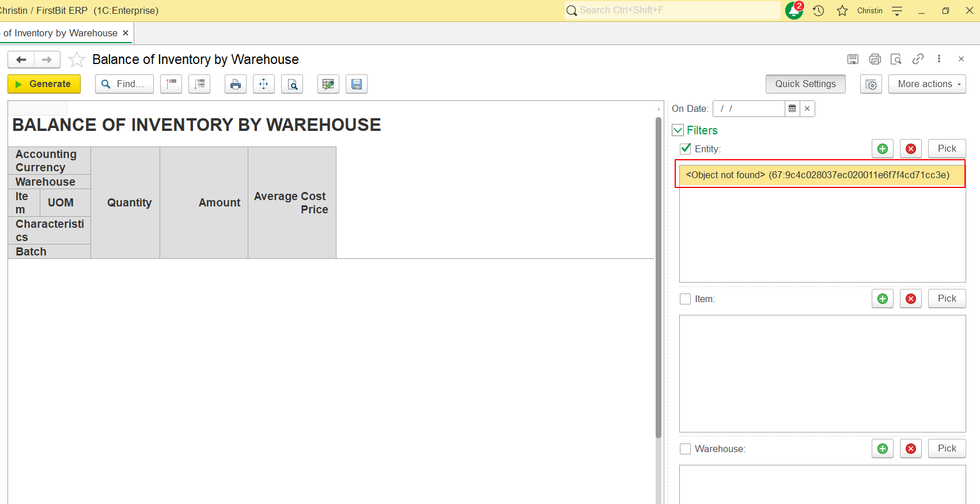
Task: Click the collapse all groups icon
Action: click(x=171, y=84)
